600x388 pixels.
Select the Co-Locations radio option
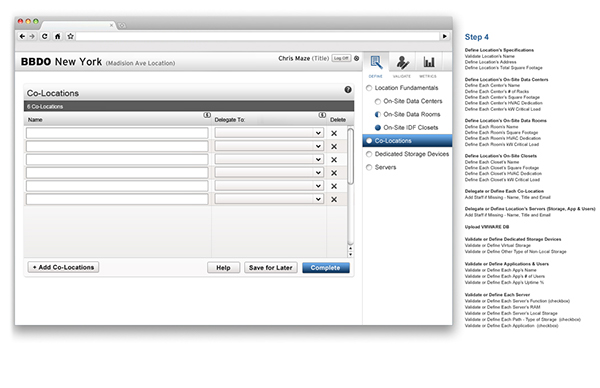click(369, 141)
